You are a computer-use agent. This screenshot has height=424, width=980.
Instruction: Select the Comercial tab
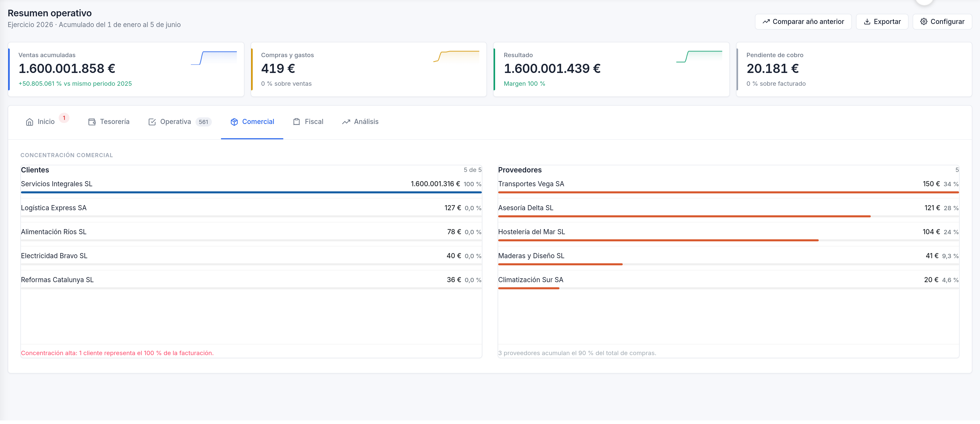point(252,122)
